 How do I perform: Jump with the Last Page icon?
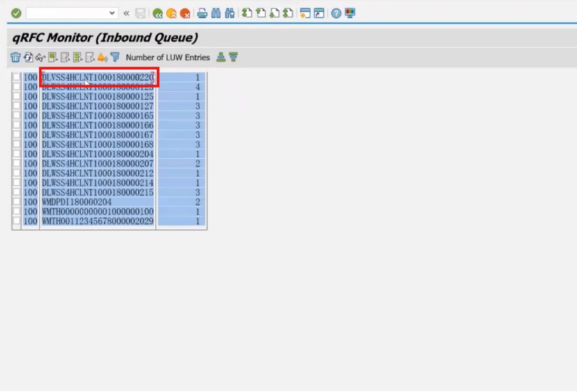pyautogui.click(x=288, y=14)
